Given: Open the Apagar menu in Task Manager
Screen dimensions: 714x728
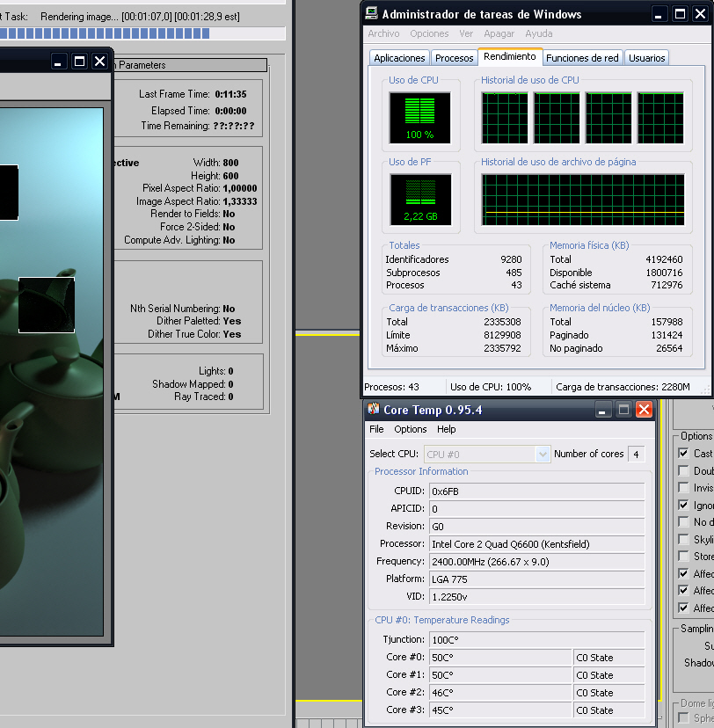Looking at the screenshot, I should point(499,33).
